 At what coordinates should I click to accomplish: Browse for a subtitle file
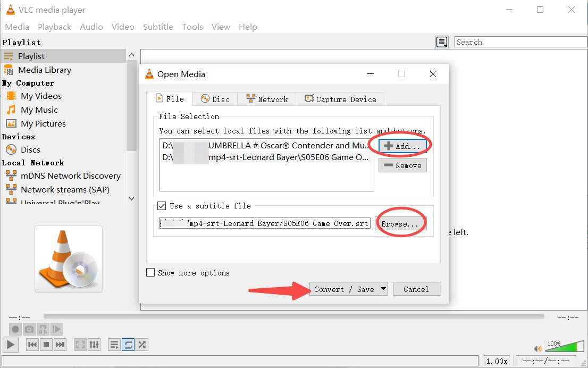click(400, 223)
